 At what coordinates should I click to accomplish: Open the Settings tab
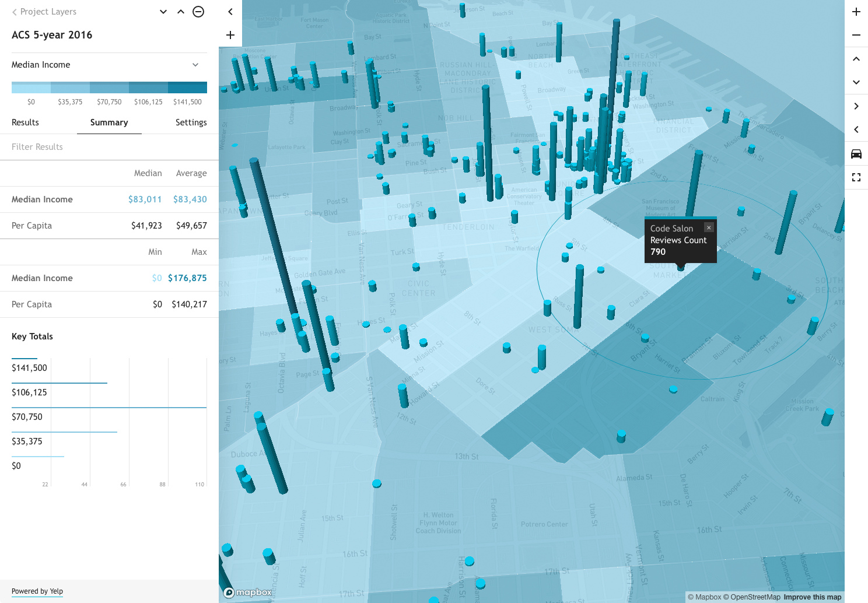191,122
